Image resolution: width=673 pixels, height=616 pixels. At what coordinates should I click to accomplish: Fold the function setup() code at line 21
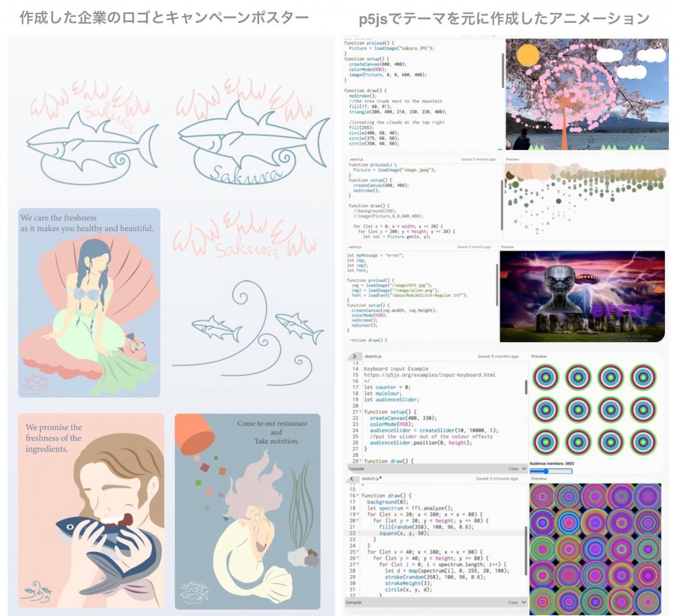(361, 411)
